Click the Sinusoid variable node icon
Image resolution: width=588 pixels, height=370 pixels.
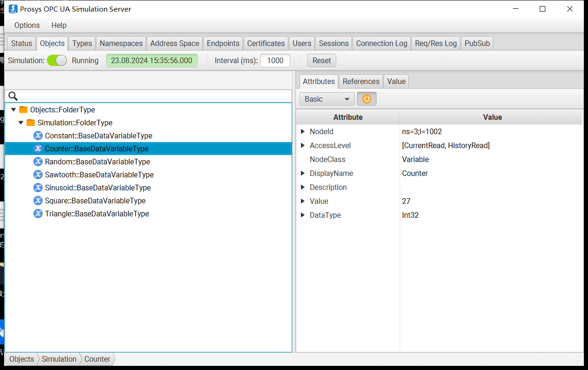(38, 188)
